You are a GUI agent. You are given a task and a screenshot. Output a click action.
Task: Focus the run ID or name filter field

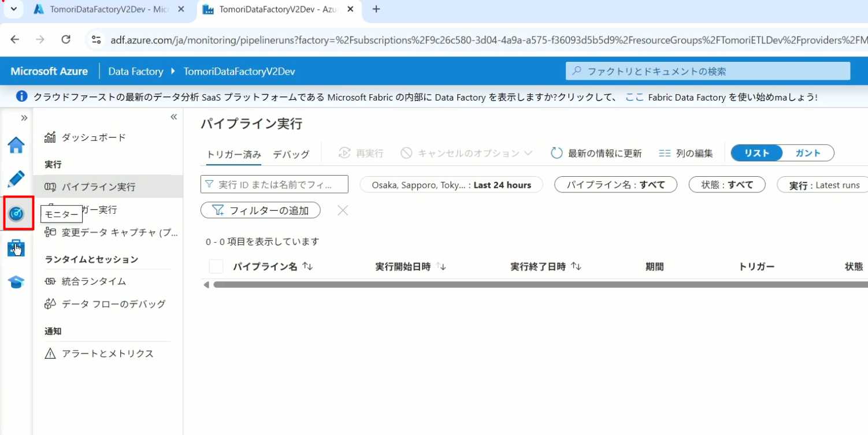point(275,185)
